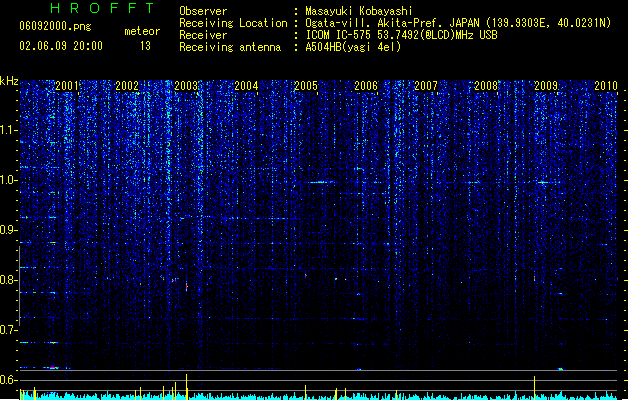
Task: Click the Observer label
Action: coord(203,11)
